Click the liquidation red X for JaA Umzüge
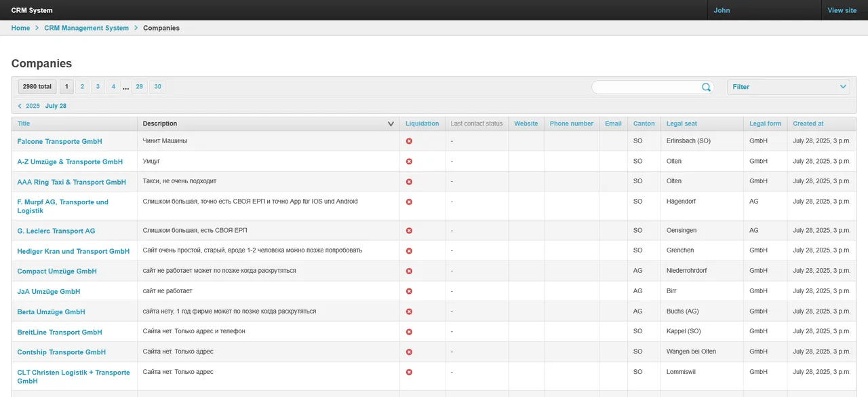 (x=409, y=291)
